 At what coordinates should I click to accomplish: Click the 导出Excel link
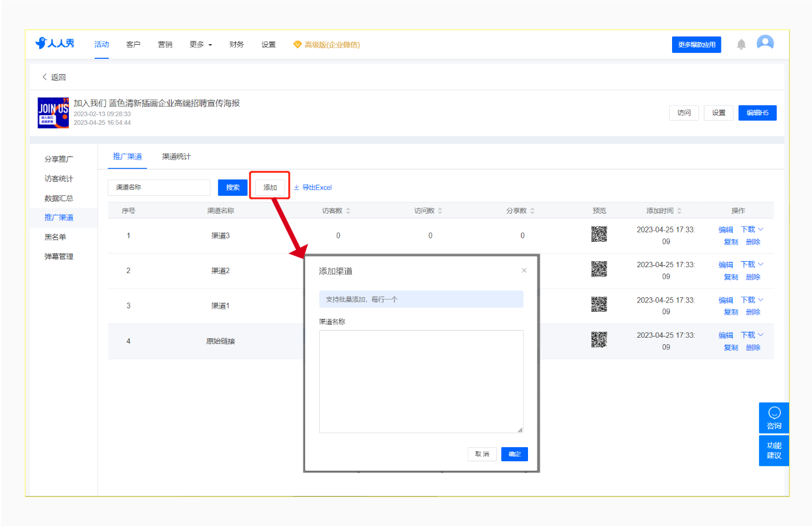[x=313, y=188]
